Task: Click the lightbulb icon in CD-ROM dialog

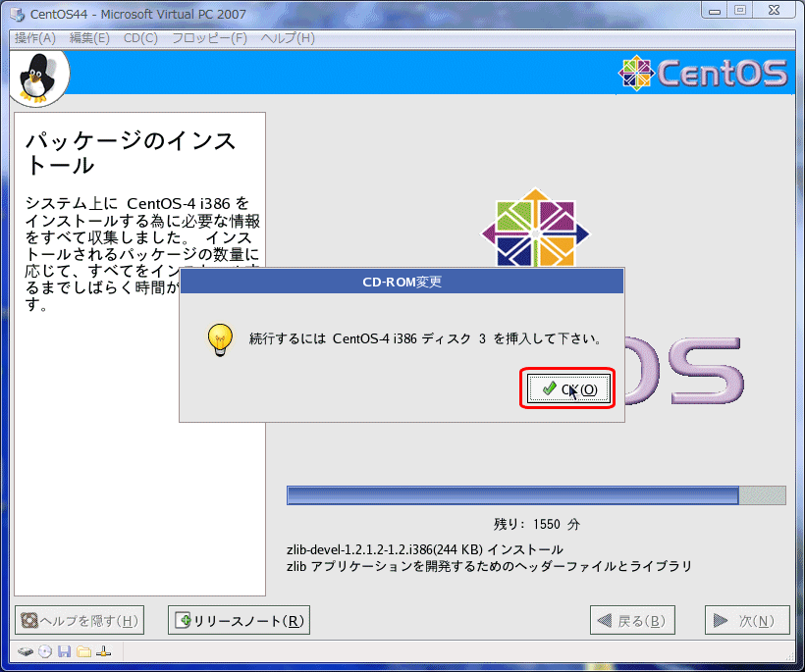Action: (220, 339)
